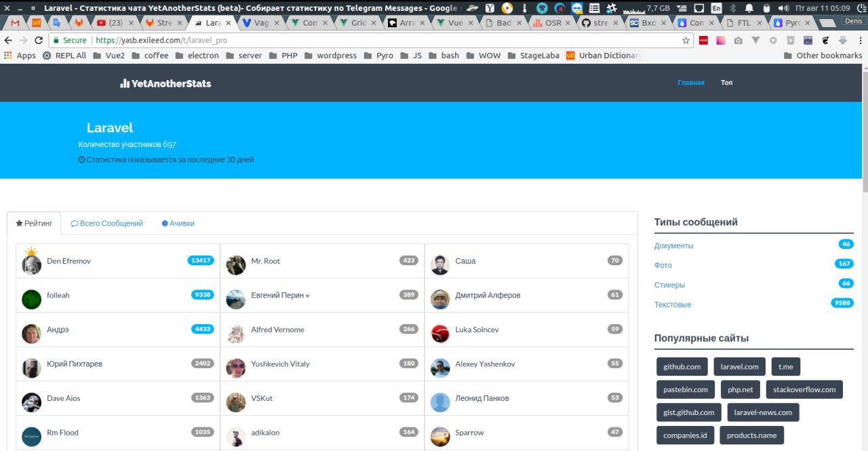Open the system volume indicator

783,8
